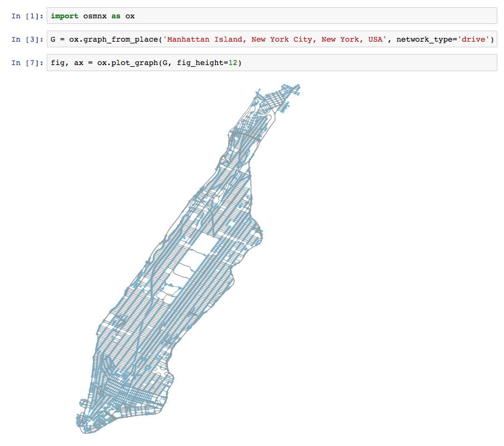This screenshot has height=446, width=504.
Task: Click the variable G in the second cell
Action: [52, 39]
